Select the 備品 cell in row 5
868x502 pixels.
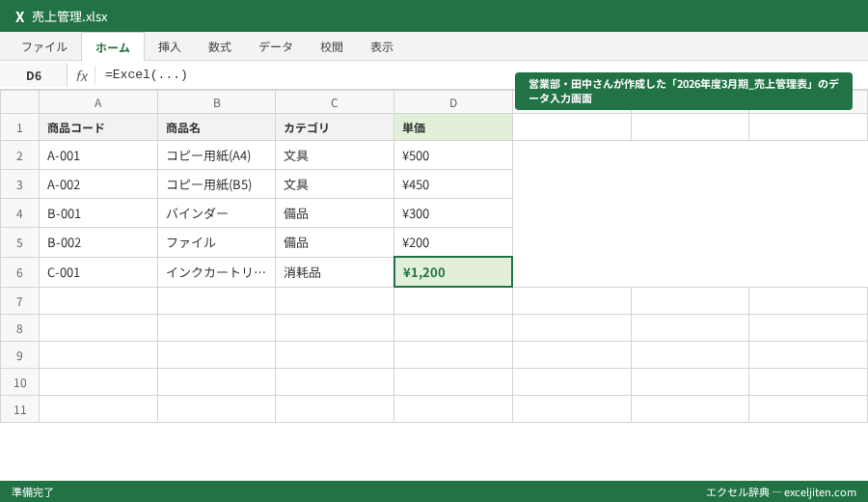(x=335, y=242)
